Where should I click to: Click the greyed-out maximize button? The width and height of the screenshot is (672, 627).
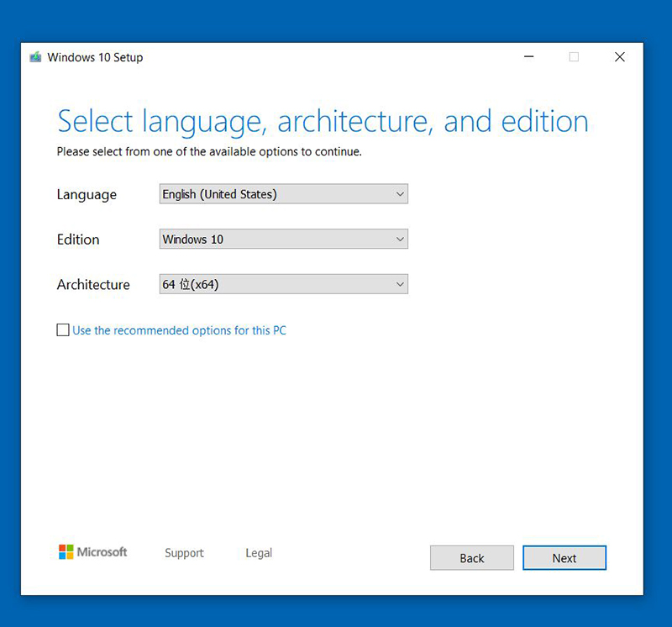[574, 57]
